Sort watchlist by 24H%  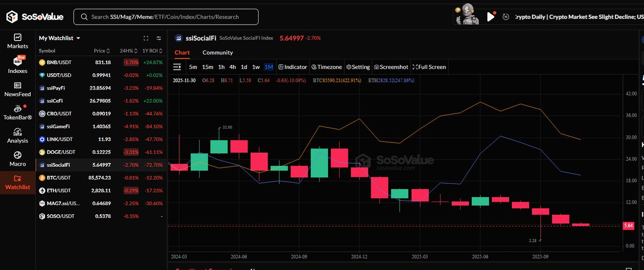tap(128, 51)
